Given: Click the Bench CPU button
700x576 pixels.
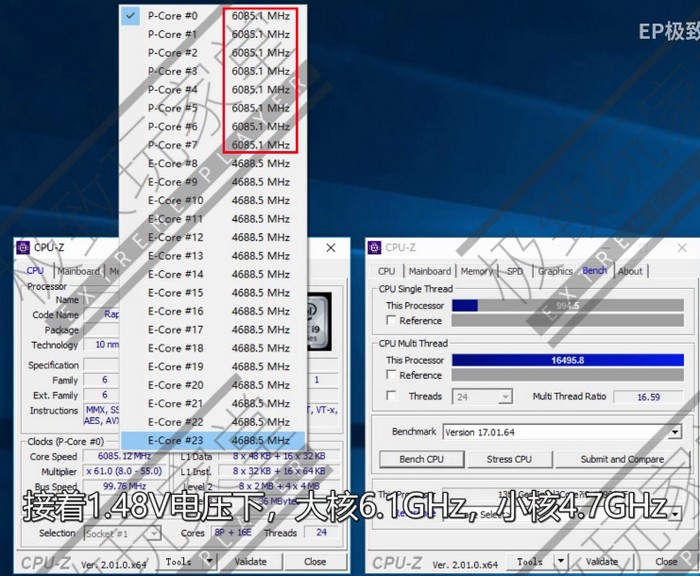Looking at the screenshot, I should 422,459.
